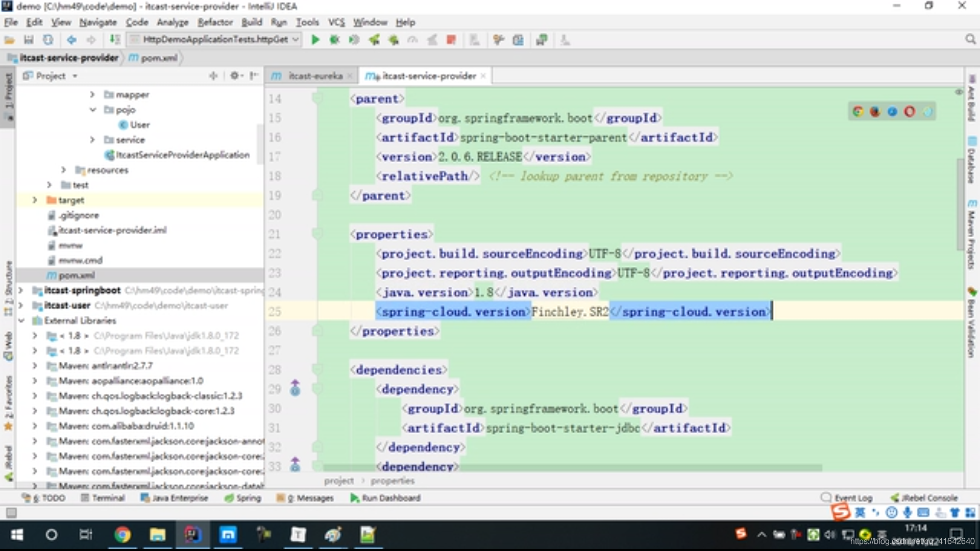Open the Project Structure toolbar icon
Viewport: 980px width, 551px height.
pos(518,40)
